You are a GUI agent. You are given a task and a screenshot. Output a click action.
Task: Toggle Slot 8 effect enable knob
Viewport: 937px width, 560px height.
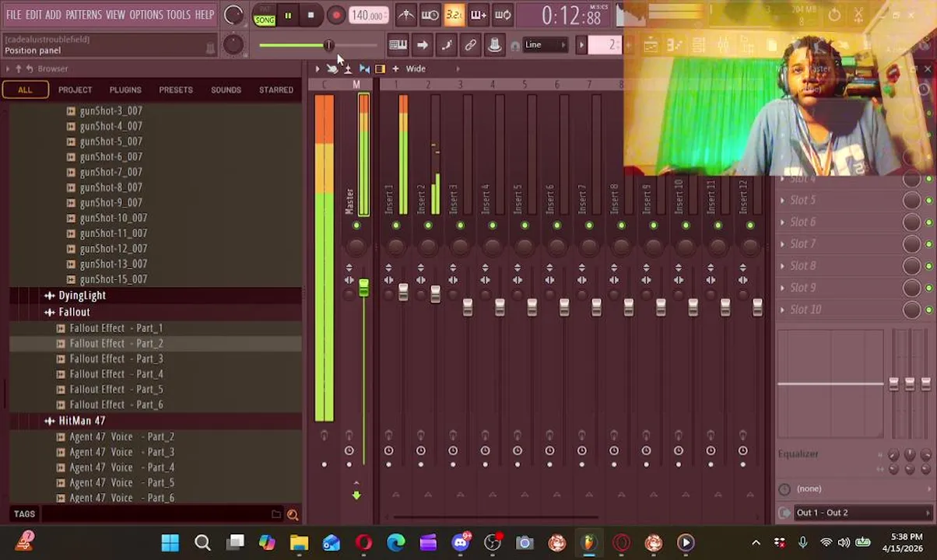(x=911, y=266)
